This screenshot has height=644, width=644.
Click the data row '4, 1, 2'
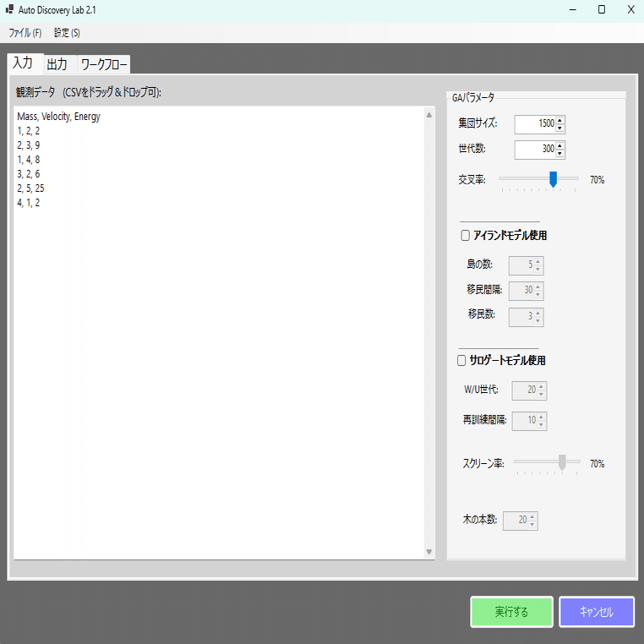click(x=29, y=203)
